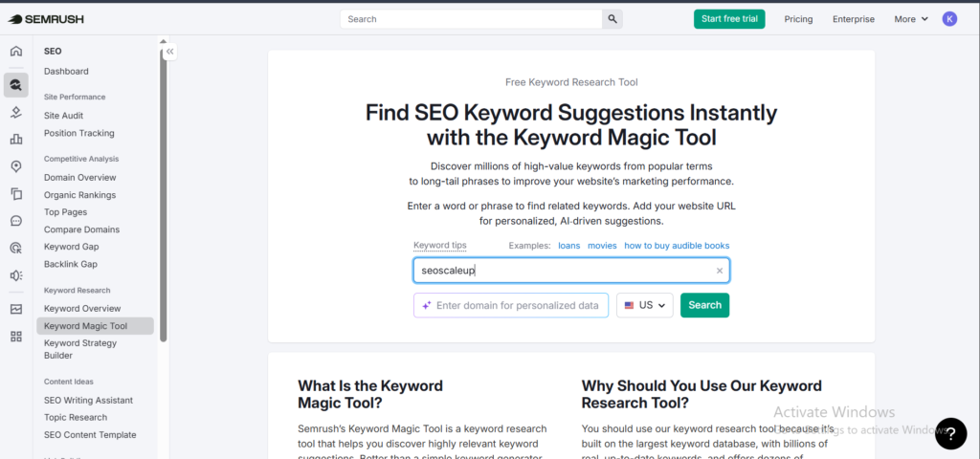Select Keyword Overview in the sidebar
Screen dimensions: 980x459
click(x=82, y=309)
